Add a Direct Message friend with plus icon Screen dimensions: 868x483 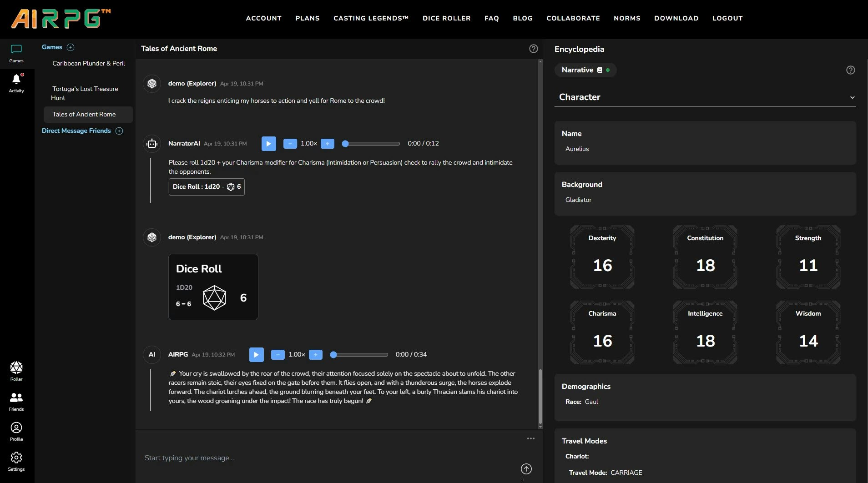119,131
